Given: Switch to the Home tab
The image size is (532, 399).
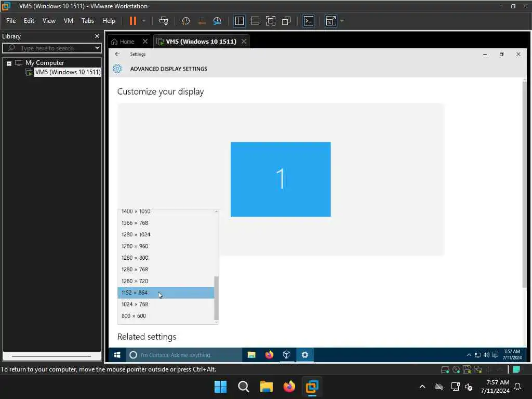Looking at the screenshot, I should pos(123,42).
